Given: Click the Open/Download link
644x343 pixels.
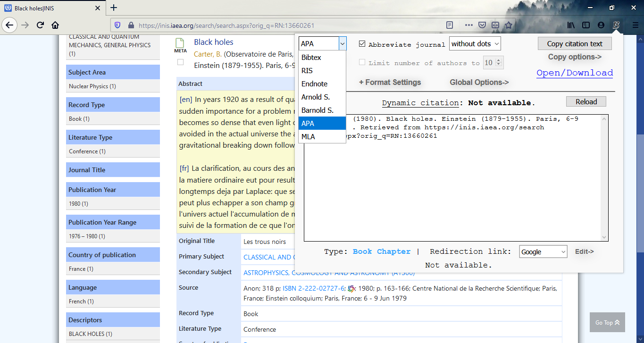Looking at the screenshot, I should pos(575,73).
